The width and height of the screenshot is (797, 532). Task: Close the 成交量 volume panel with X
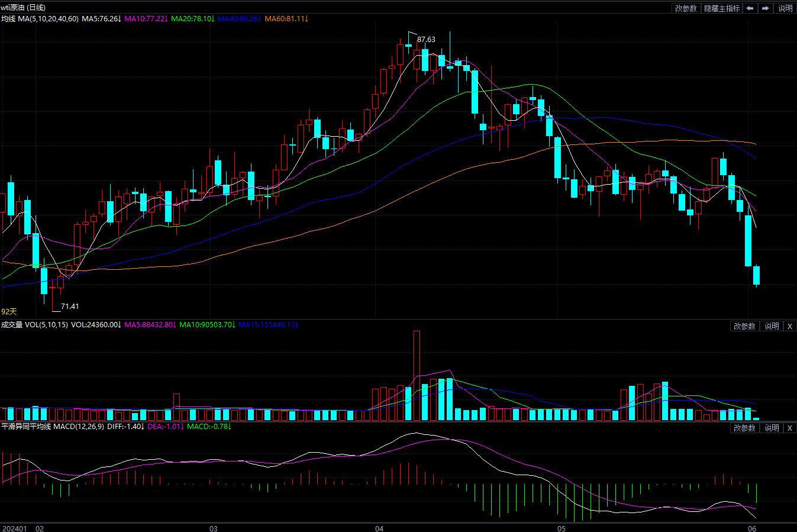pos(789,326)
